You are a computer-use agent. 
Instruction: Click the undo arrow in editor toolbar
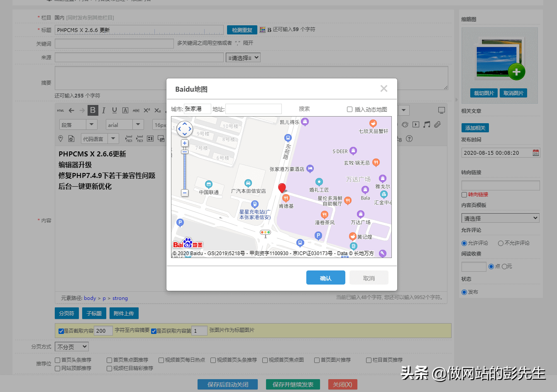(x=71, y=110)
